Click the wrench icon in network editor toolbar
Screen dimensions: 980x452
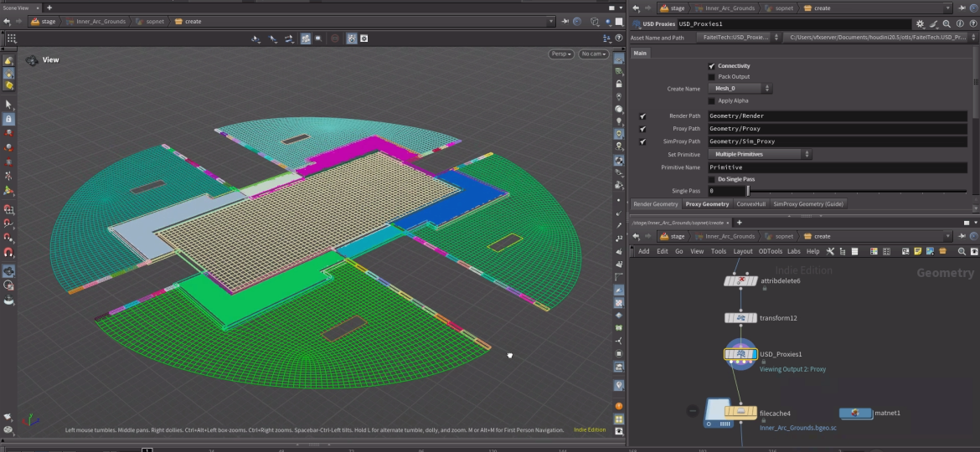830,251
